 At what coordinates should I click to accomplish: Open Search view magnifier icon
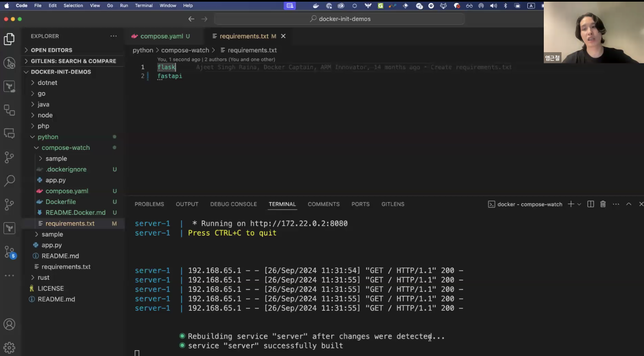tap(9, 181)
